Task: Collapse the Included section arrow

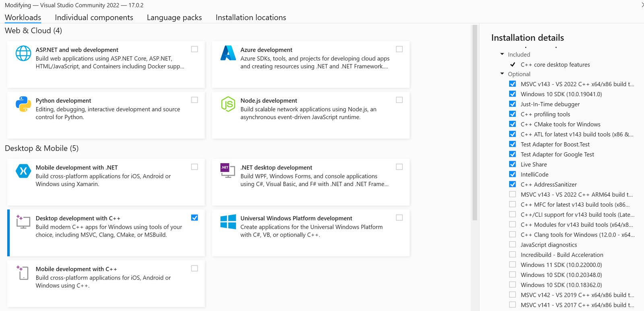Action: [502, 54]
